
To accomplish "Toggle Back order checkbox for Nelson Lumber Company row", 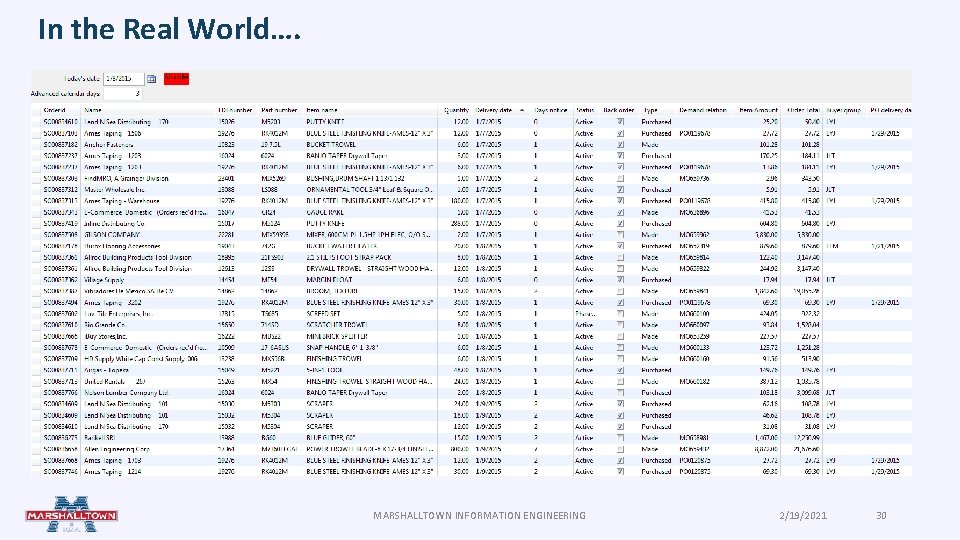I will point(620,392).
